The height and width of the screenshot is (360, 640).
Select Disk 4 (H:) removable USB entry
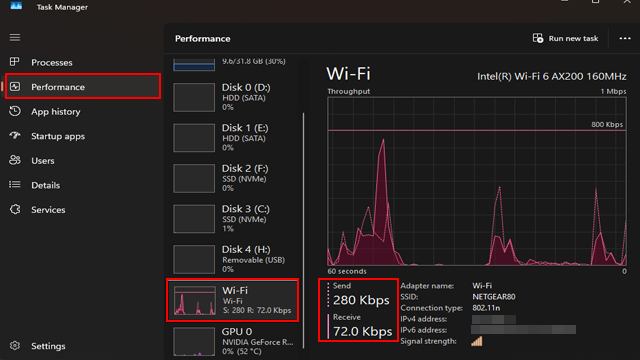[x=233, y=259]
